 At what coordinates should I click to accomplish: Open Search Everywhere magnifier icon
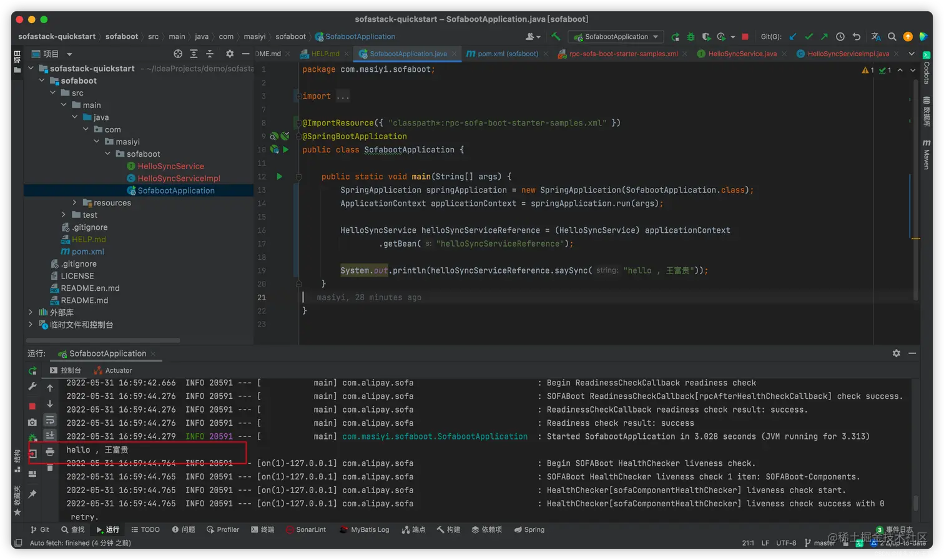(892, 37)
